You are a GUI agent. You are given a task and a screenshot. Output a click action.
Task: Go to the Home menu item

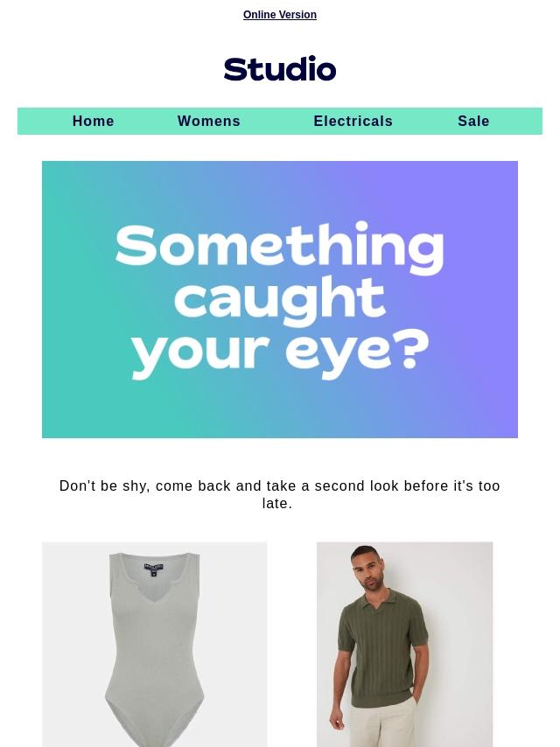pyautogui.click(x=94, y=121)
